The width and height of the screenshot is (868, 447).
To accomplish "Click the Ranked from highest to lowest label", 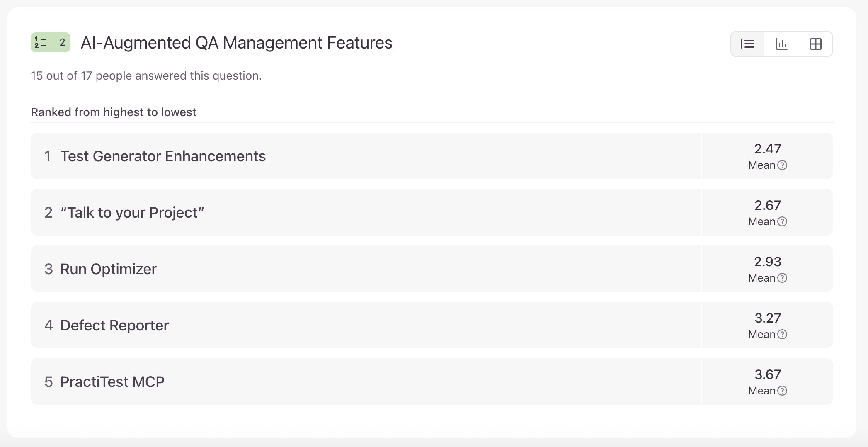I will [113, 112].
